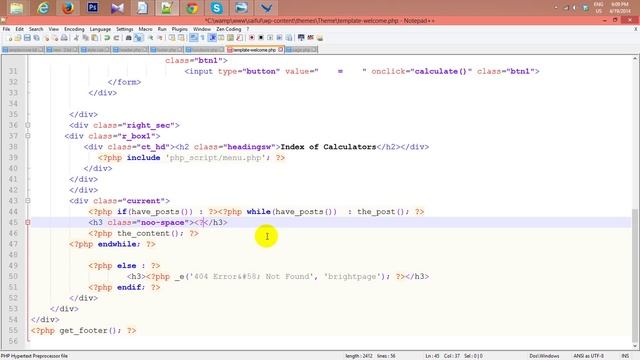640x360 pixels.
Task: Click the Synchronize Horizontal Scrolling icon
Action: pos(181,38)
